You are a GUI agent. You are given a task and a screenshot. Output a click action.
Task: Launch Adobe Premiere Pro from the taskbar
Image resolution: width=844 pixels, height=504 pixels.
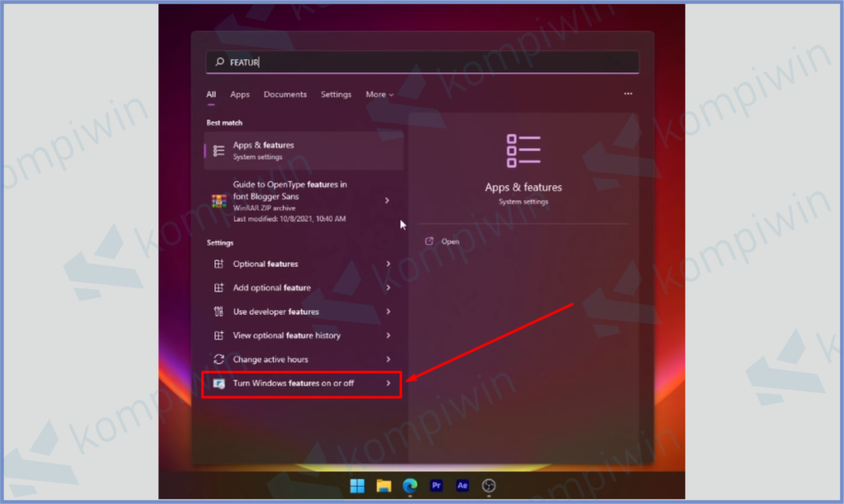[436, 485]
